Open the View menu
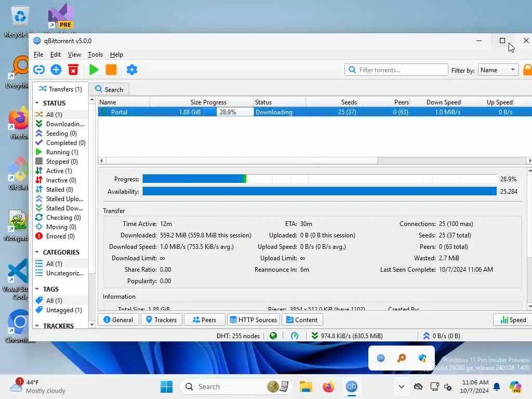 (x=74, y=55)
